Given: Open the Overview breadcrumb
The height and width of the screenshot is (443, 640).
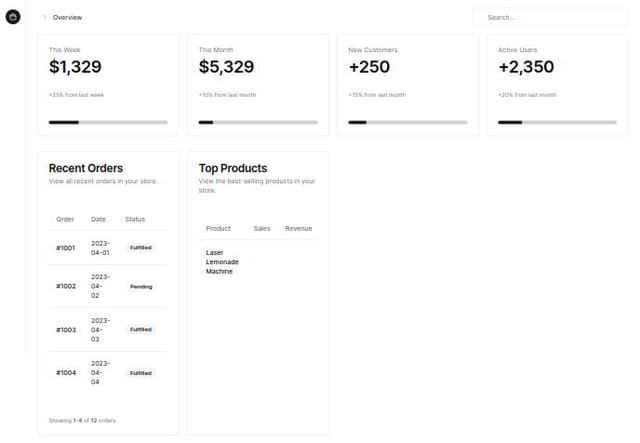Looking at the screenshot, I should (x=67, y=17).
